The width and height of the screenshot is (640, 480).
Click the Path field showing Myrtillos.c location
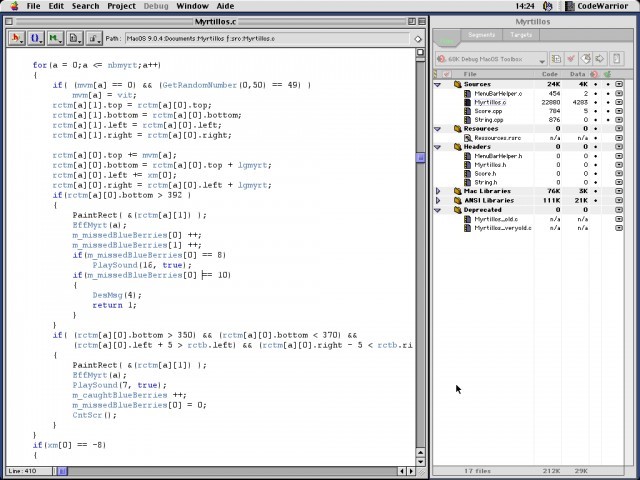(x=267, y=38)
